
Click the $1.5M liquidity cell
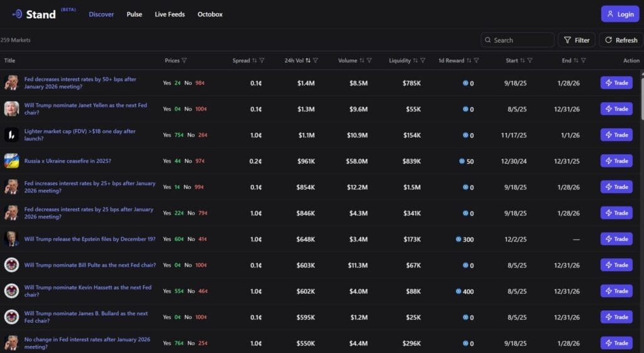(412, 187)
